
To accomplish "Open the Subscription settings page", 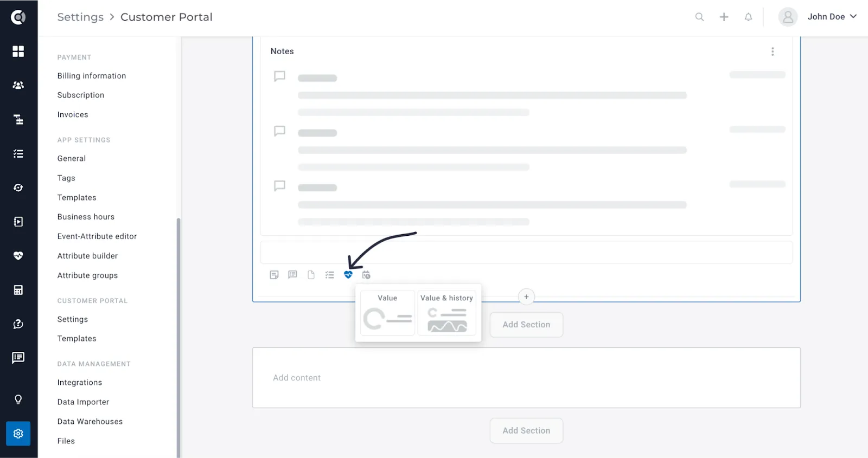I will (81, 95).
